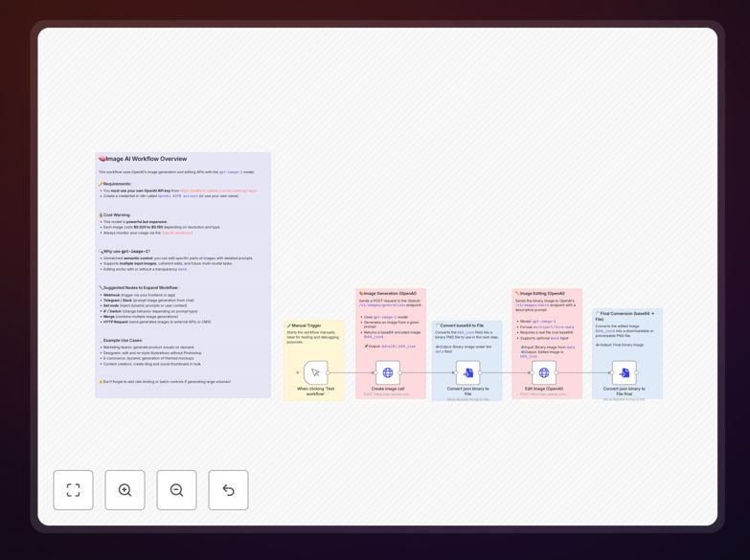Reset the canvas zoom with the undo-arrow button
This screenshot has width=750, height=560.
228,490
